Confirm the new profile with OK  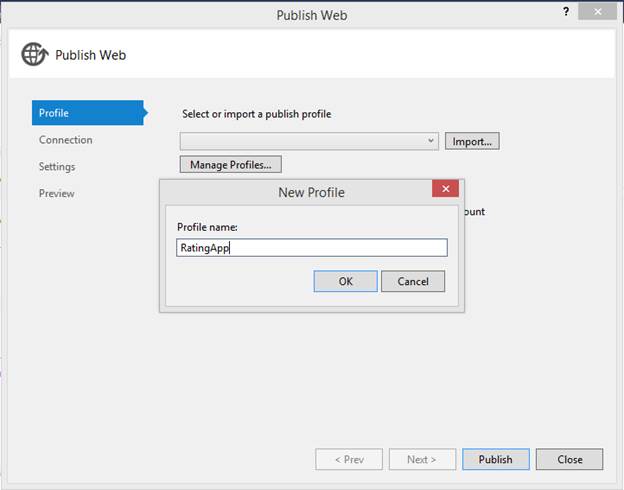345,281
